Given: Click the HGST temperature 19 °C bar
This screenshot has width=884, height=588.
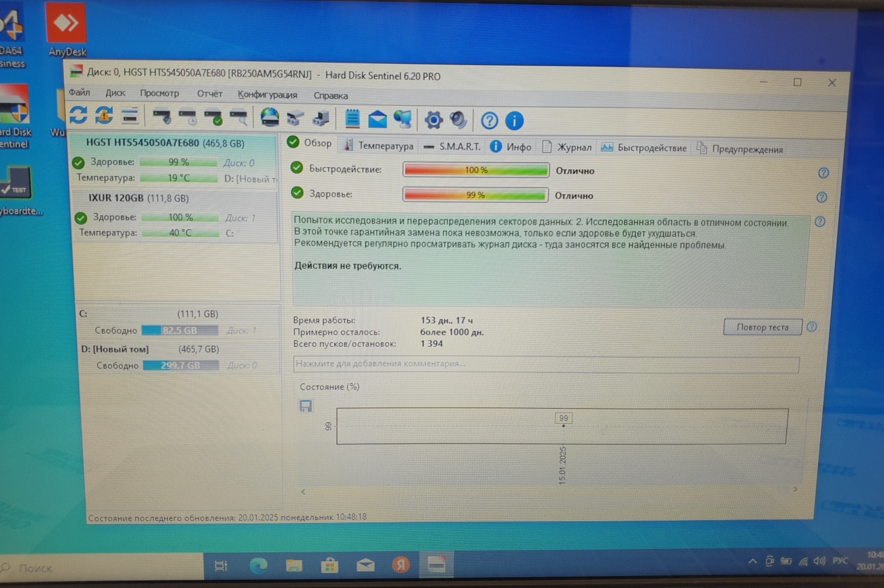Looking at the screenshot, I should click(x=179, y=177).
